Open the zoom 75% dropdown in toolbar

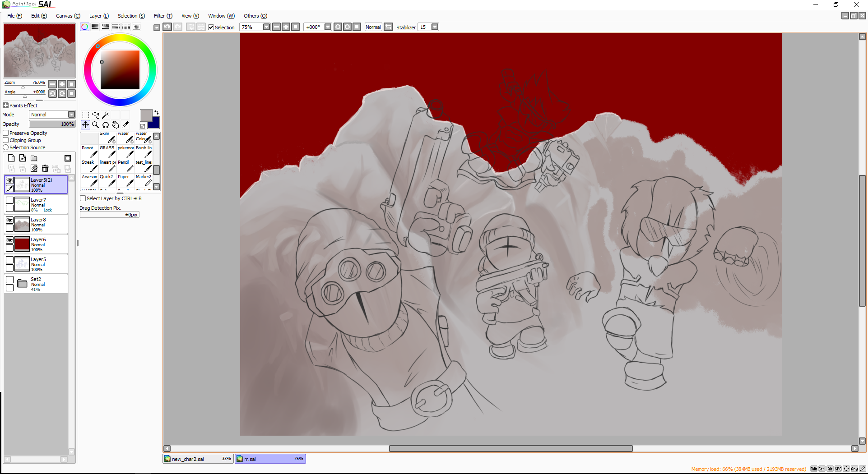coord(266,27)
